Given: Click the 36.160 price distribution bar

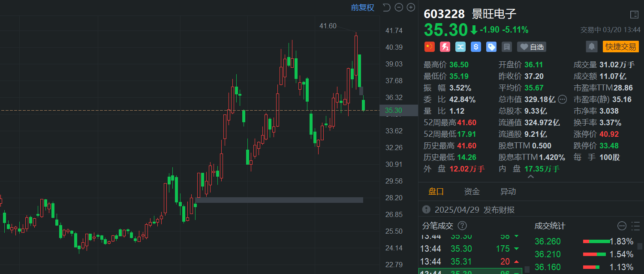Looking at the screenshot, I should 591,268.
